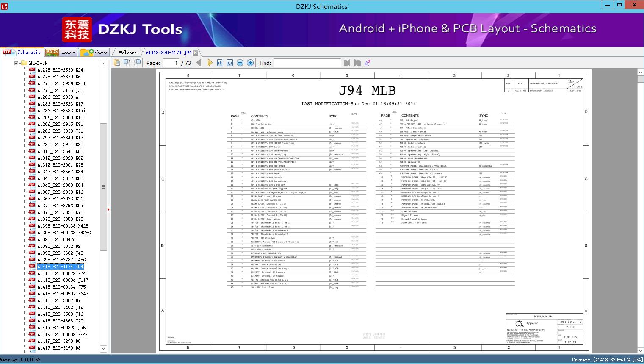Go to the previous page arrow
Image resolution: width=644 pixels, height=364 pixels.
tap(199, 63)
